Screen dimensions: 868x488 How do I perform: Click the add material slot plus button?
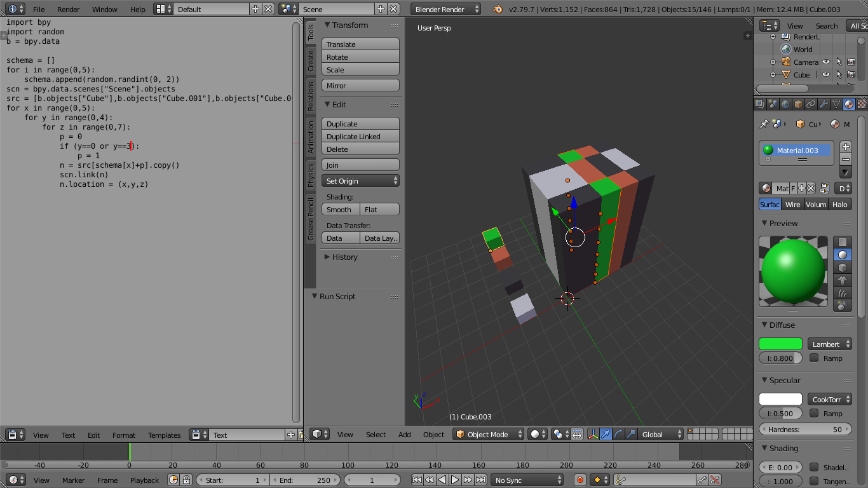pos(846,146)
